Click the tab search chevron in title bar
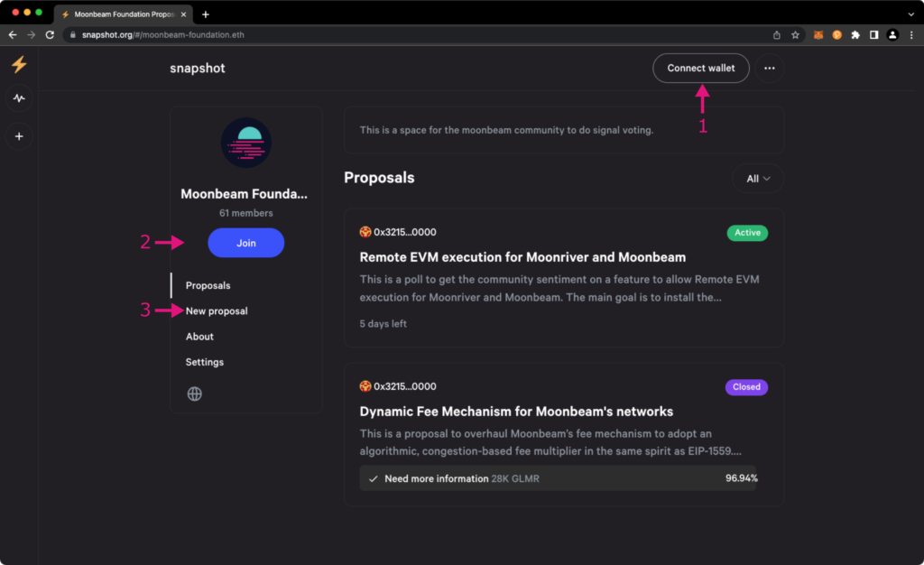The image size is (924, 565). click(x=911, y=14)
